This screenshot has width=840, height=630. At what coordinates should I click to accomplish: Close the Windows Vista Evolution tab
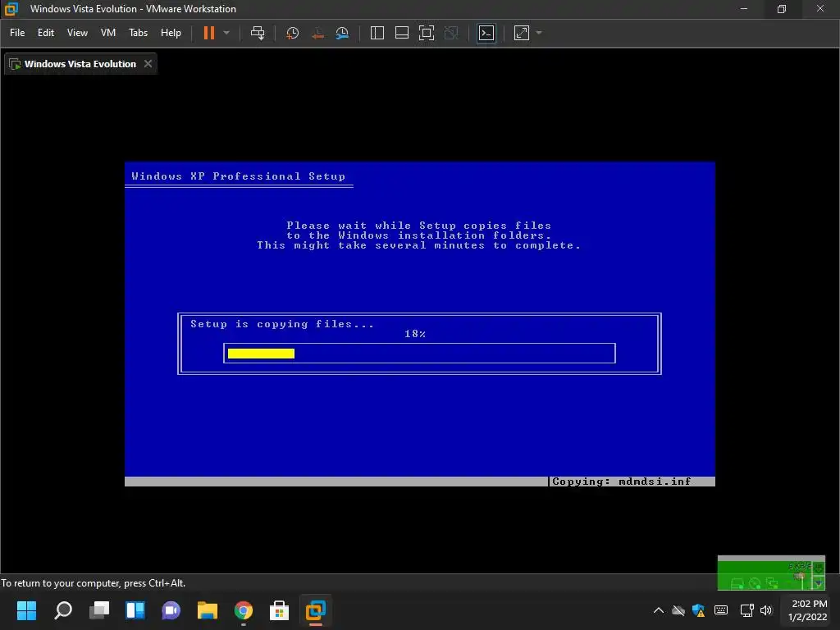point(148,64)
